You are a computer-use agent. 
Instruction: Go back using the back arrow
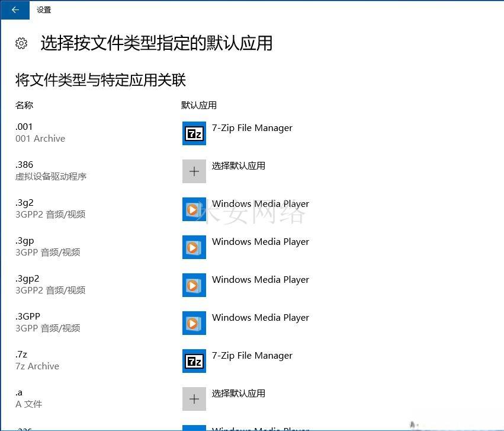coord(15,10)
